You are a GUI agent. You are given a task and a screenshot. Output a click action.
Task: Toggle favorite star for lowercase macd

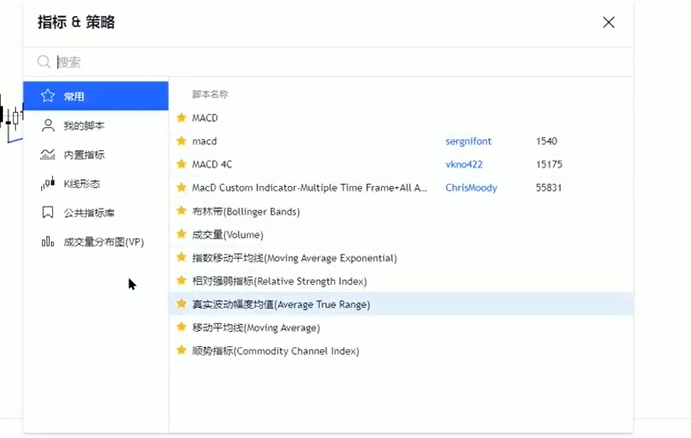point(181,141)
